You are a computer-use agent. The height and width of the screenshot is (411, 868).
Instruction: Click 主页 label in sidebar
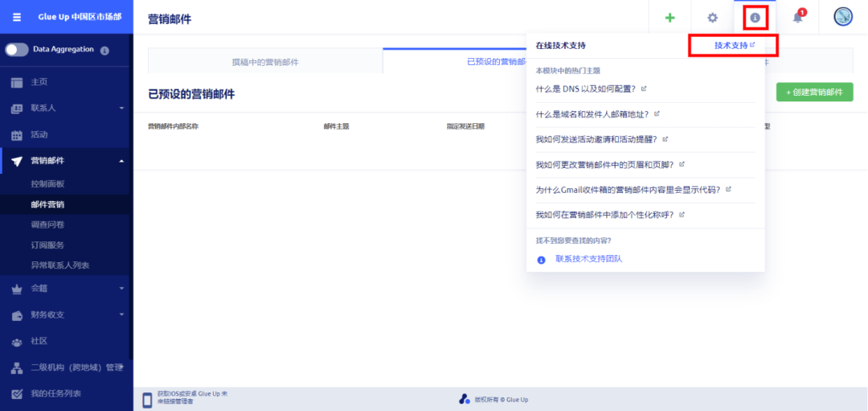39,82
